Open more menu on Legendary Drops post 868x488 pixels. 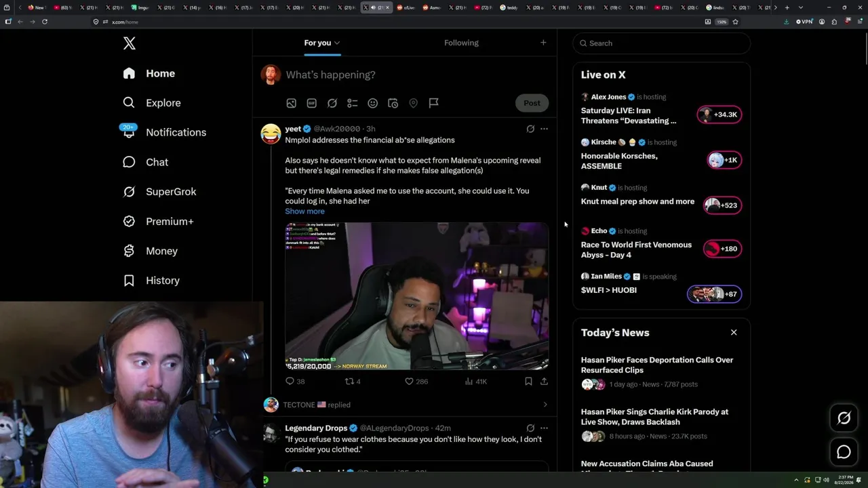pyautogui.click(x=544, y=428)
